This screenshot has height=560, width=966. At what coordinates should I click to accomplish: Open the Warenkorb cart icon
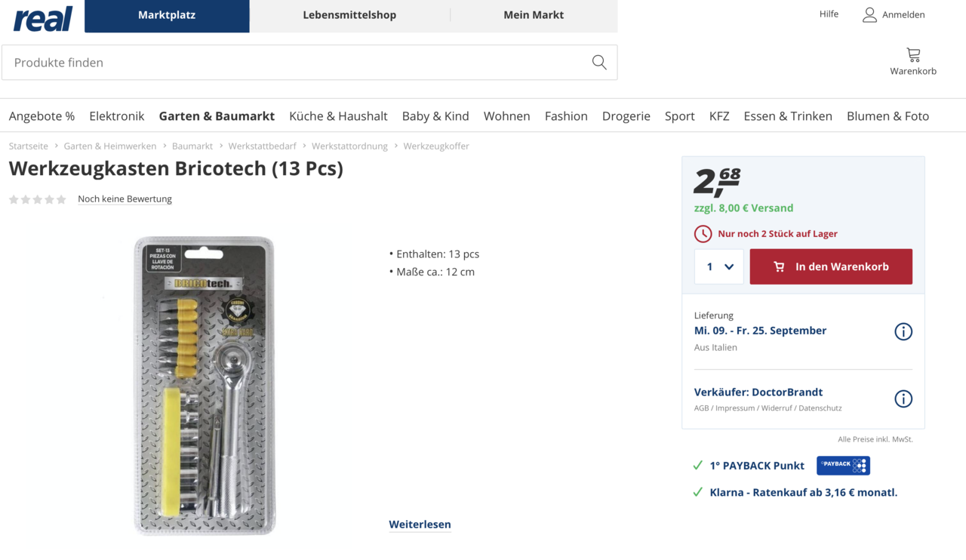(x=913, y=55)
